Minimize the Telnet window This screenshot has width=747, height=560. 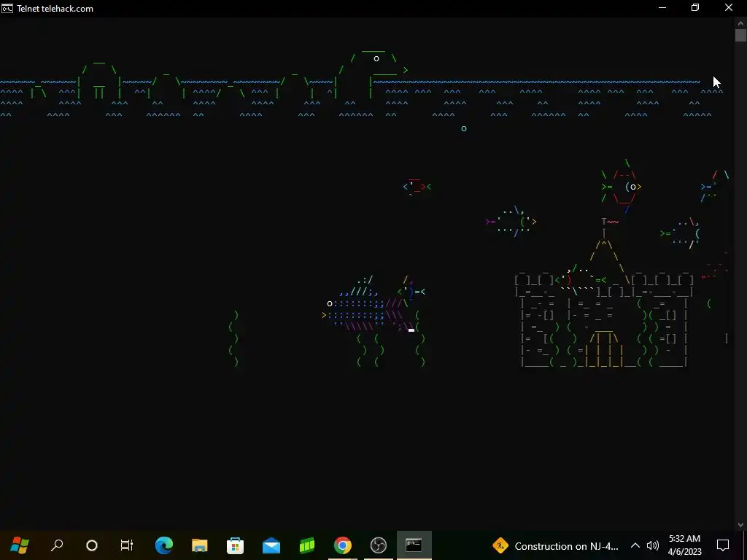[x=662, y=8]
